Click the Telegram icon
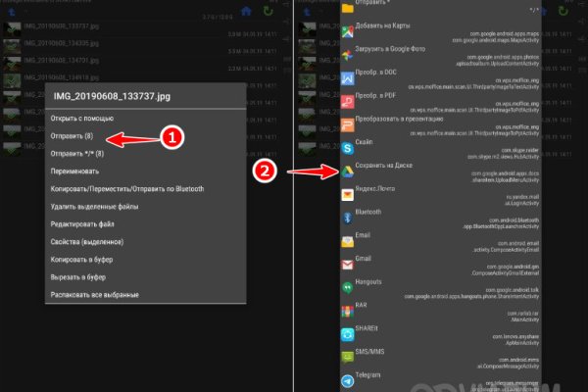 (x=348, y=380)
